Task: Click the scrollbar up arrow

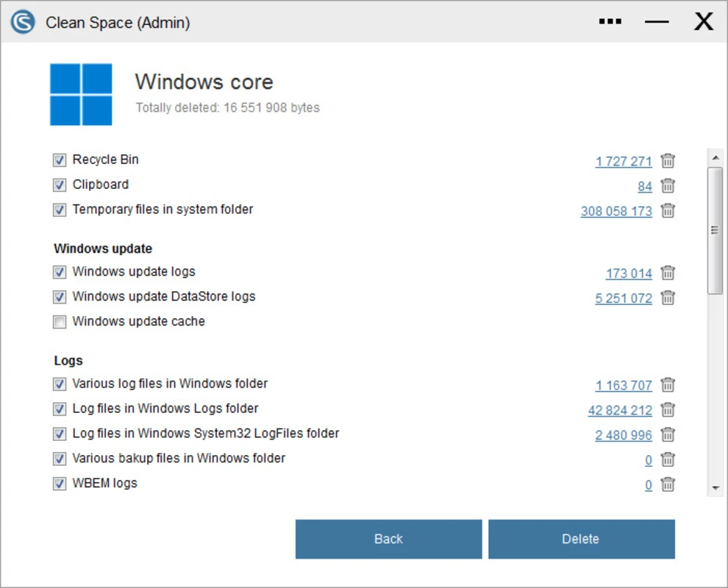Action: coord(715,157)
